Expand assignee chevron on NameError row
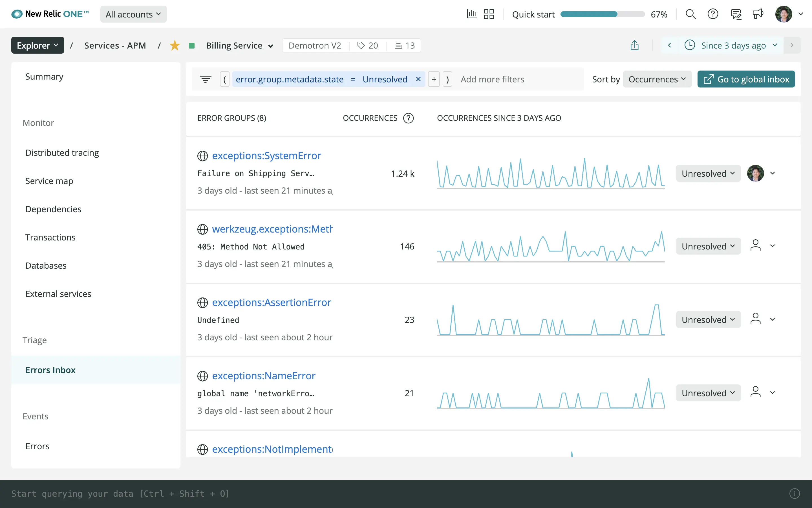Screen dimensions: 812x508 tap(773, 392)
